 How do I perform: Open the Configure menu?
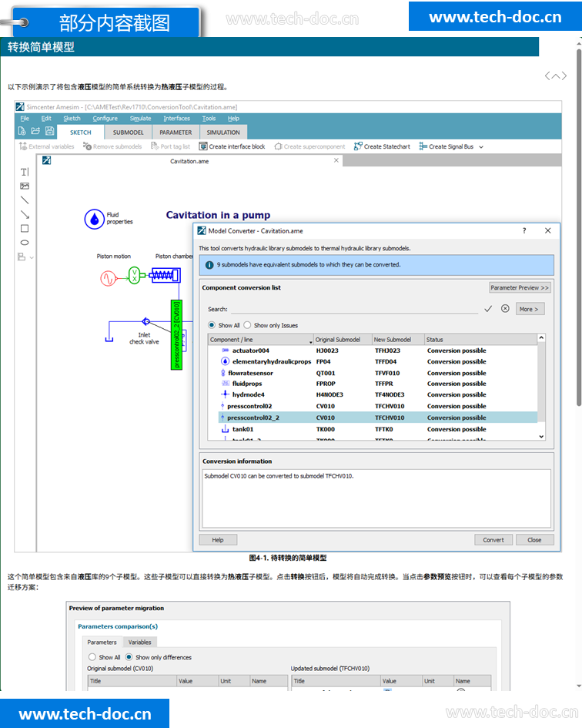[x=105, y=119]
